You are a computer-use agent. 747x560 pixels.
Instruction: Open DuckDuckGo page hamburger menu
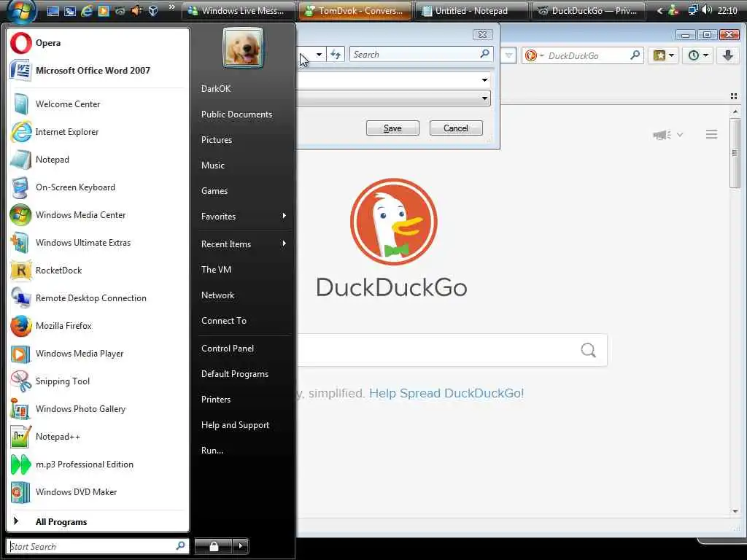[711, 135]
